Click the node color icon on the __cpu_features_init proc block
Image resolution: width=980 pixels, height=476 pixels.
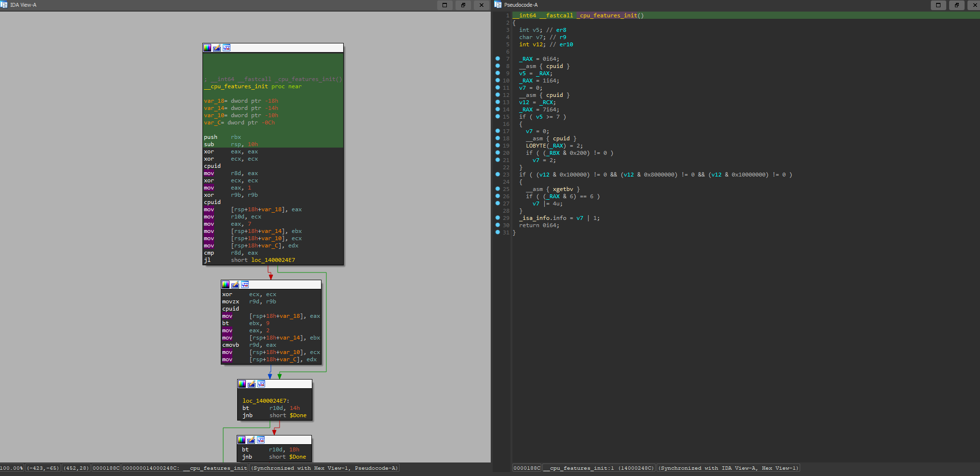click(x=207, y=48)
